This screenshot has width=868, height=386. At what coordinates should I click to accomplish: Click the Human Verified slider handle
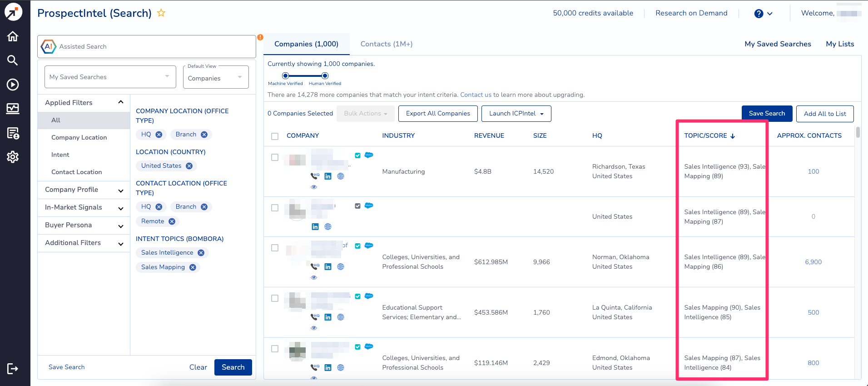[325, 75]
